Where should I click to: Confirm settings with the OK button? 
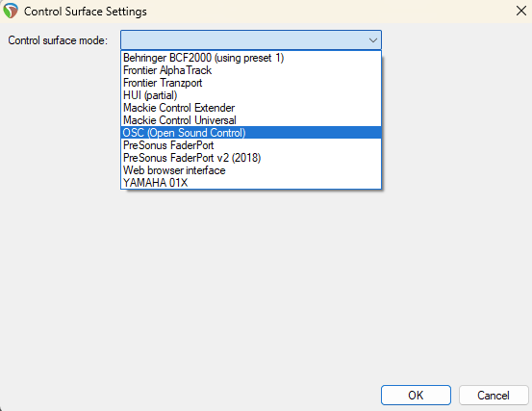tap(416, 395)
